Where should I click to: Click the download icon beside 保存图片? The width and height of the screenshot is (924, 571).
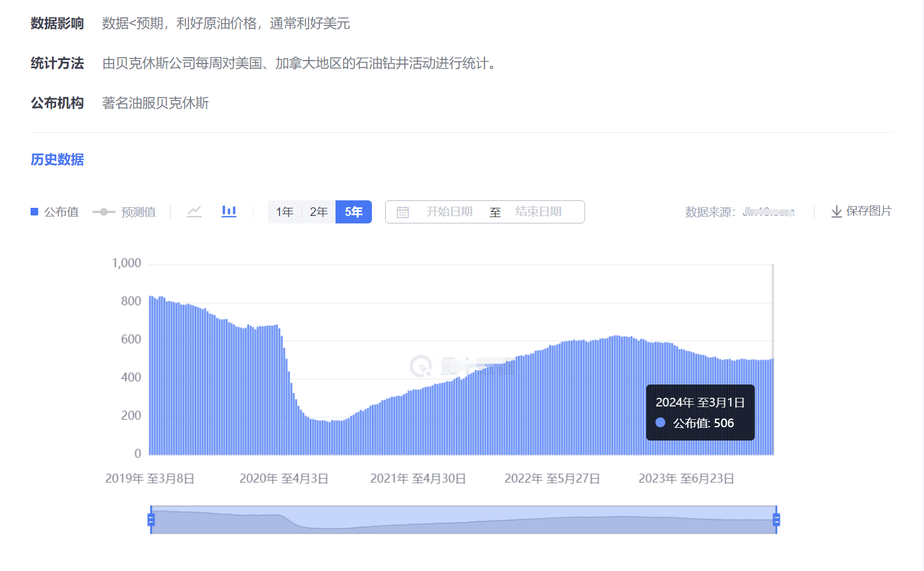point(836,211)
